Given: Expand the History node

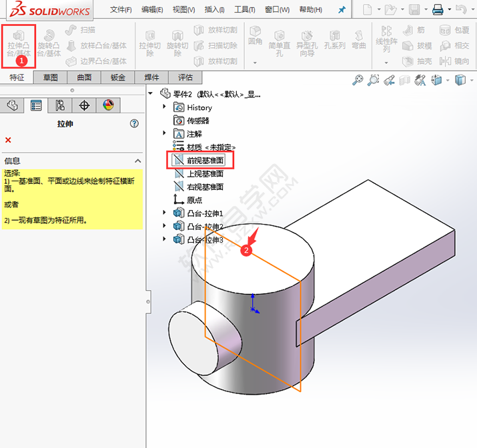Looking at the screenshot, I should pos(164,107).
